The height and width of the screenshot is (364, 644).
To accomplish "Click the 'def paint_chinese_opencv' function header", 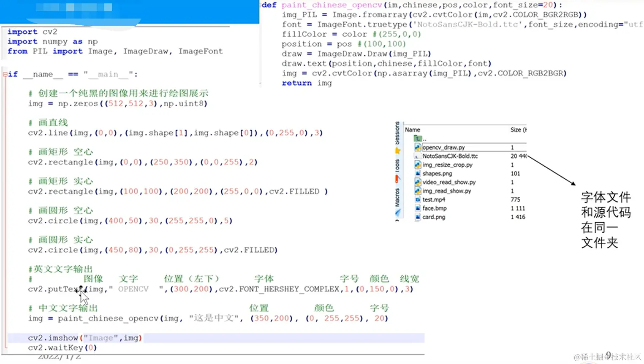I will tap(412, 5).
